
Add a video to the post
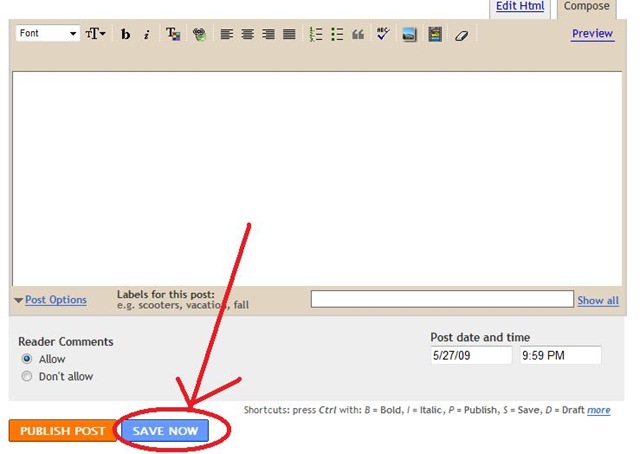pos(435,34)
